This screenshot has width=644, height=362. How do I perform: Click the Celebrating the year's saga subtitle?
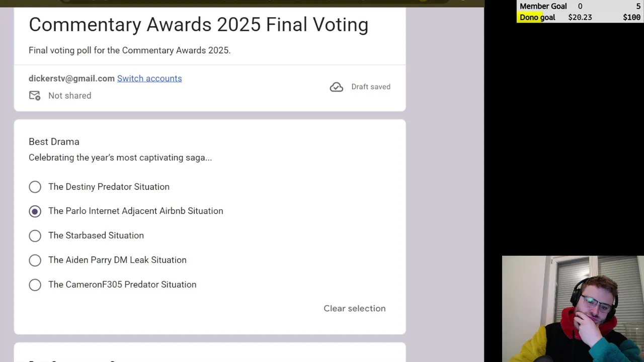coord(120,158)
